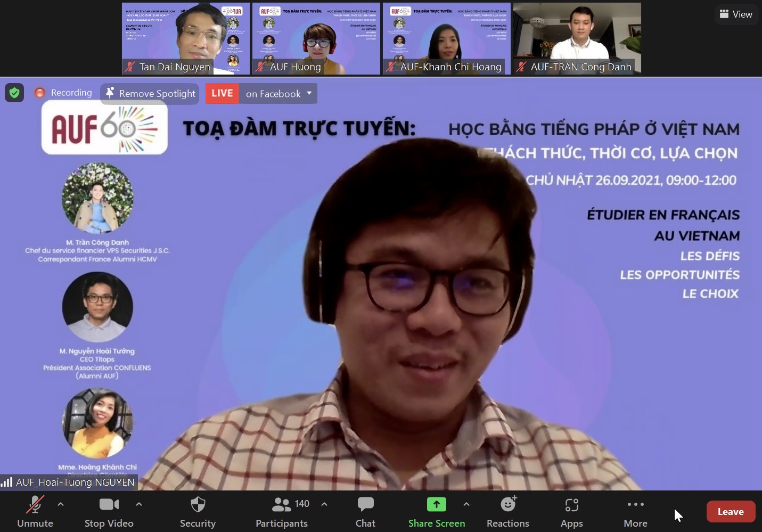Unmute the microphone
Screen dimensions: 762x532
click(x=35, y=511)
